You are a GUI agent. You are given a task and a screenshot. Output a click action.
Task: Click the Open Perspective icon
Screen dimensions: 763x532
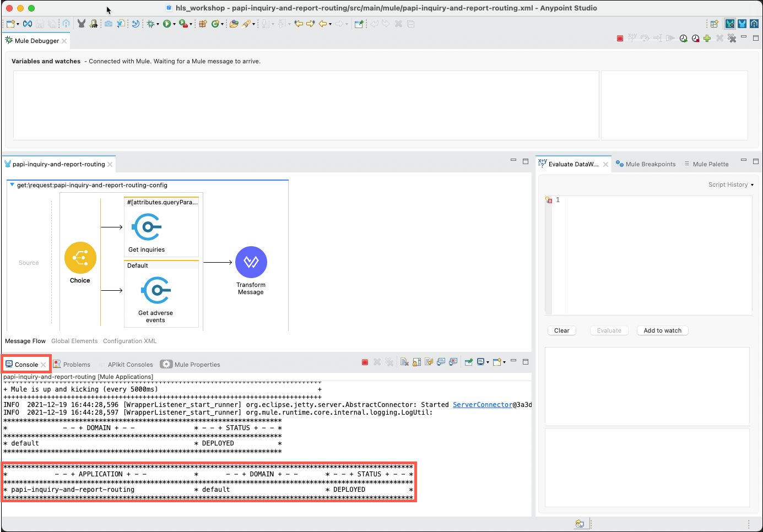click(x=714, y=24)
